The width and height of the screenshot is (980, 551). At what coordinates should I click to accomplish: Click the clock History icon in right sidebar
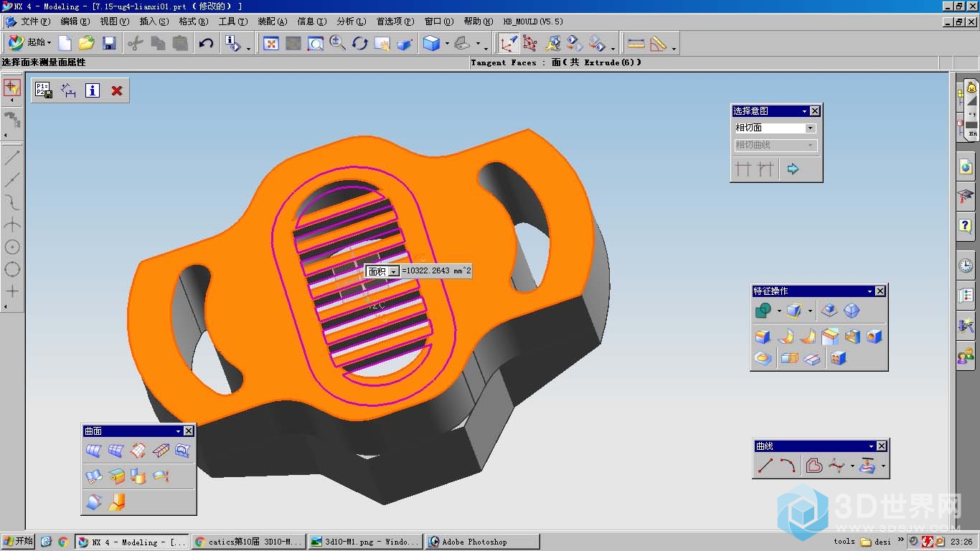click(966, 265)
